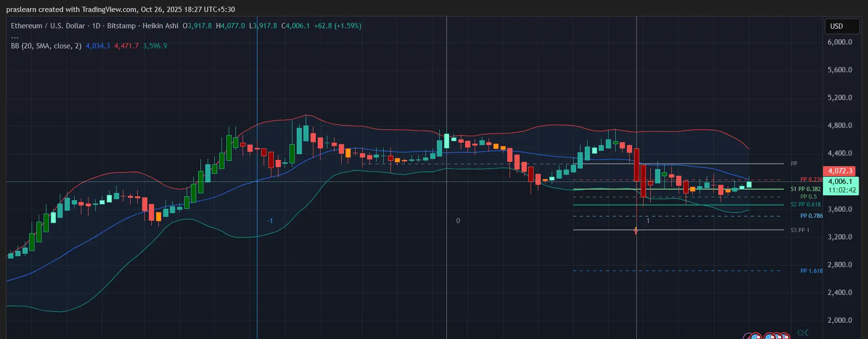The width and height of the screenshot is (868, 339).
Task: Select the PP 1.618 extension label
Action: click(812, 271)
